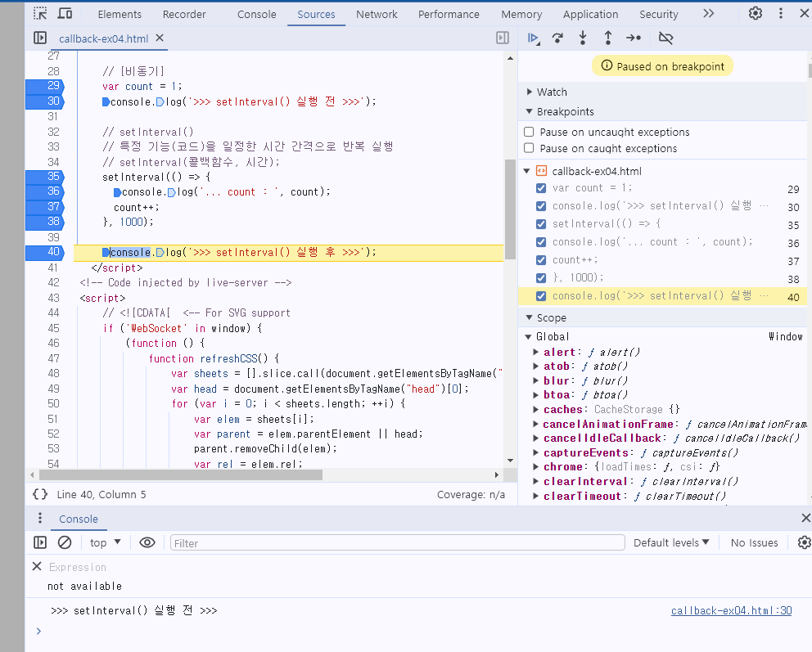Screen dimensions: 812x652
Task: Open the top execution context dropdown
Action: pyautogui.click(x=105, y=542)
